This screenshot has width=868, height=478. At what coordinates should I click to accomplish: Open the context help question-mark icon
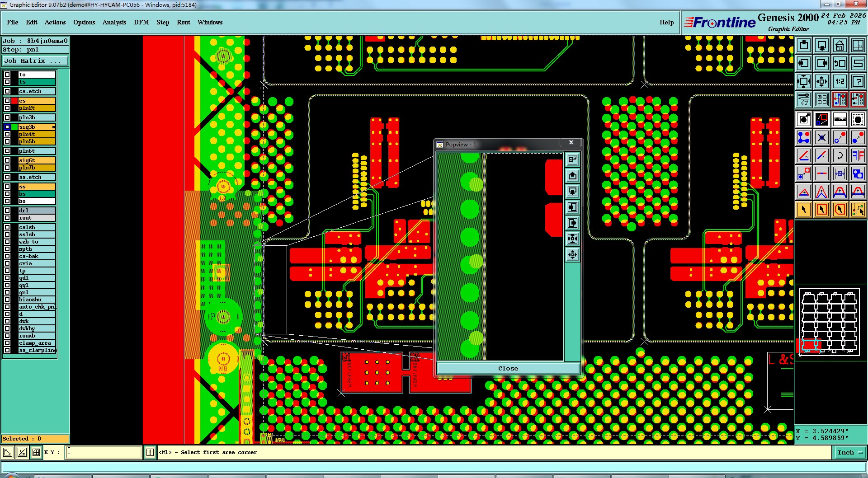858,81
